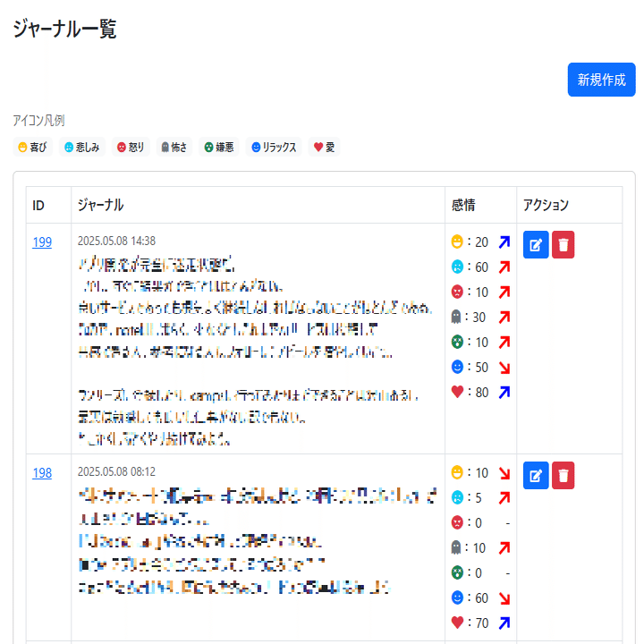Click sadness face icon in entry 199
This screenshot has width=644, height=644.
(457, 267)
